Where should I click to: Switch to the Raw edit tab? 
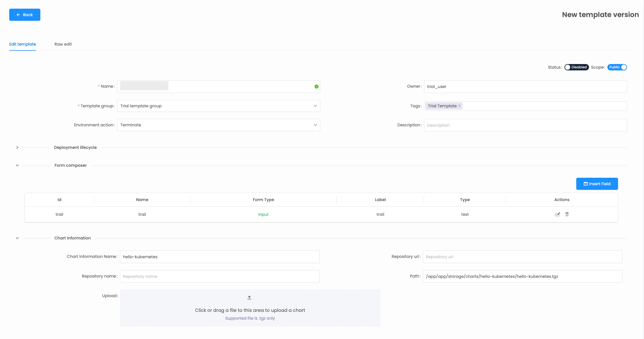point(63,44)
